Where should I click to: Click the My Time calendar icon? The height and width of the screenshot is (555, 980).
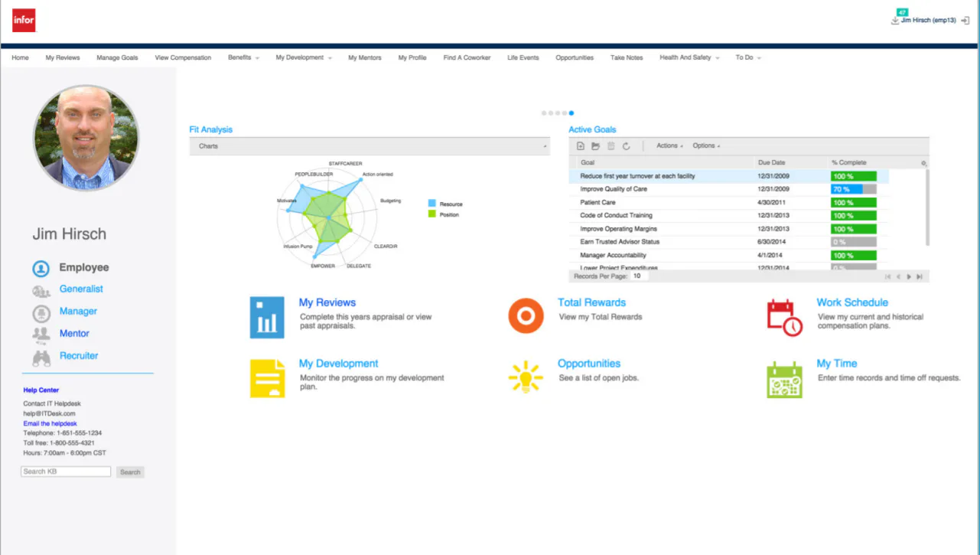783,377
